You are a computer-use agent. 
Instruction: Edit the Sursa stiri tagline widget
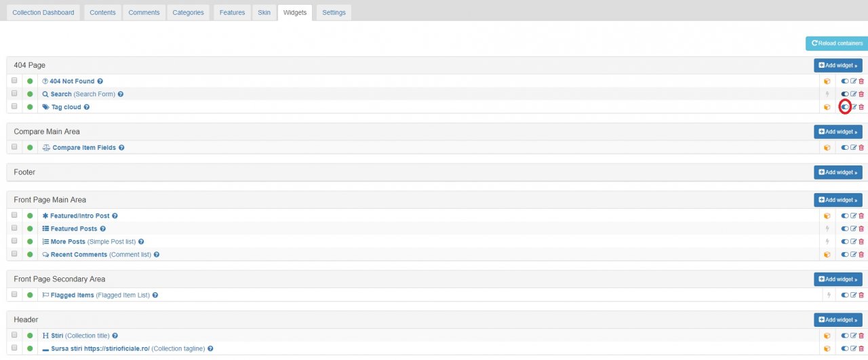pos(854,348)
